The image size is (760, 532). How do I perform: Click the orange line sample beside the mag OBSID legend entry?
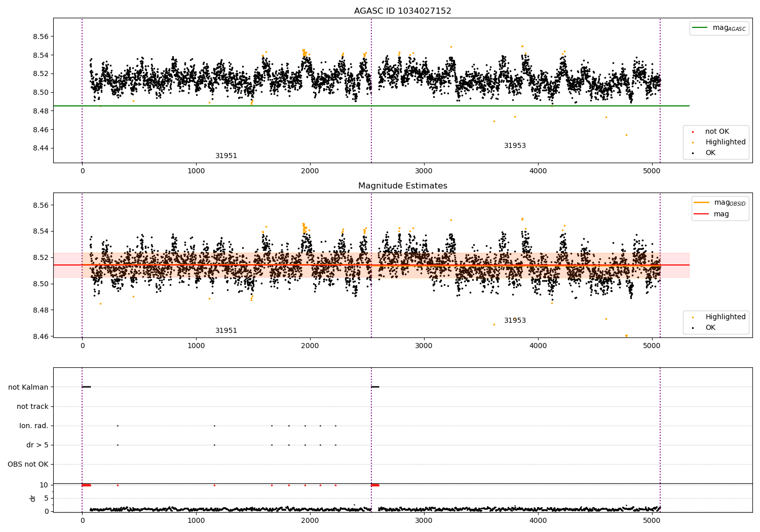pyautogui.click(x=702, y=202)
